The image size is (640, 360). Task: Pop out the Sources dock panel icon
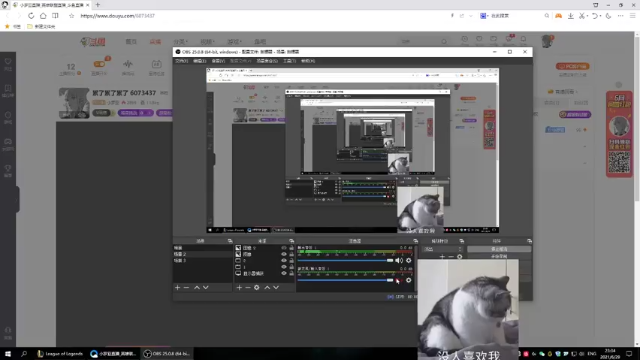291,241
